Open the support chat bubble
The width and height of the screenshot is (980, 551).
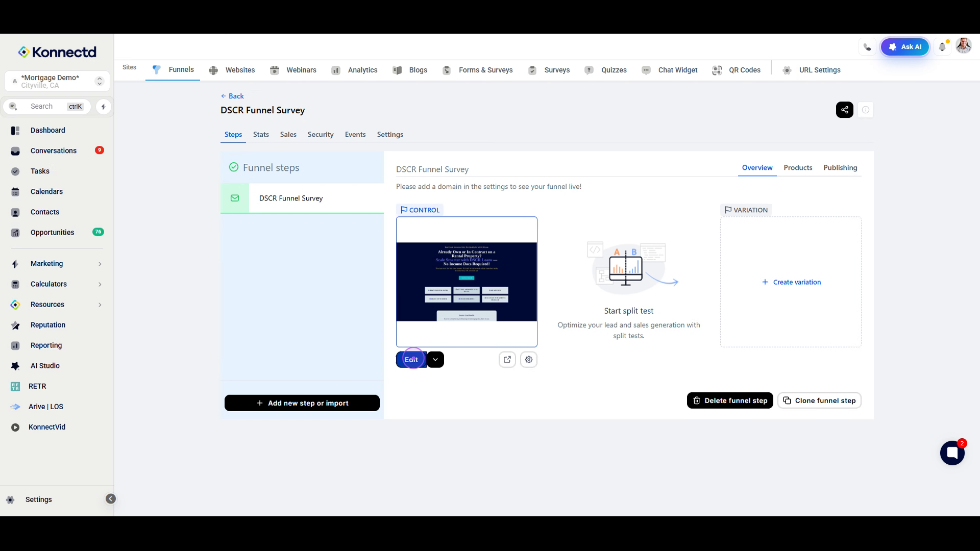click(952, 453)
